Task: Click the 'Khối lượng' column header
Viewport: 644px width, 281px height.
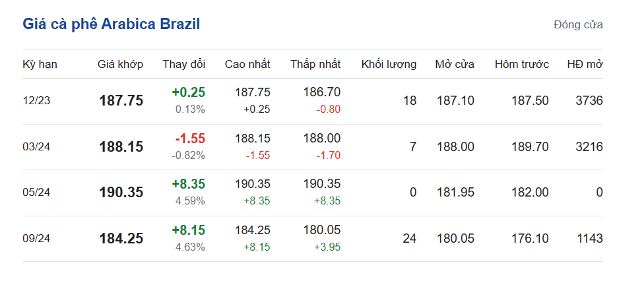Action: point(389,64)
